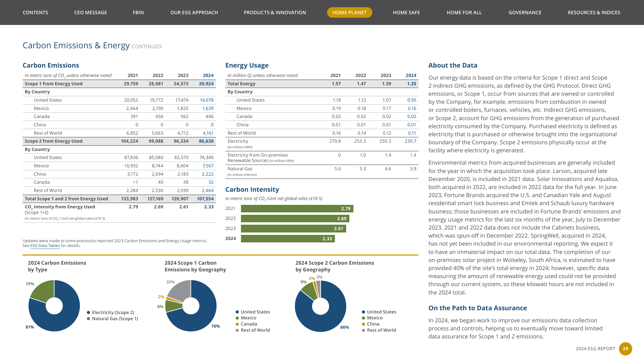Open the CONTENTS navigation tab
The image size is (644, 362).
[x=35, y=13]
